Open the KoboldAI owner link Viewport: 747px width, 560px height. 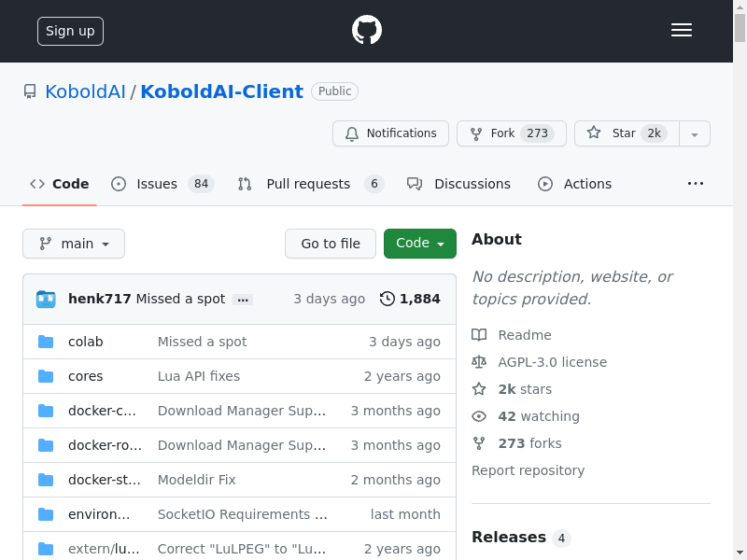coord(85,91)
